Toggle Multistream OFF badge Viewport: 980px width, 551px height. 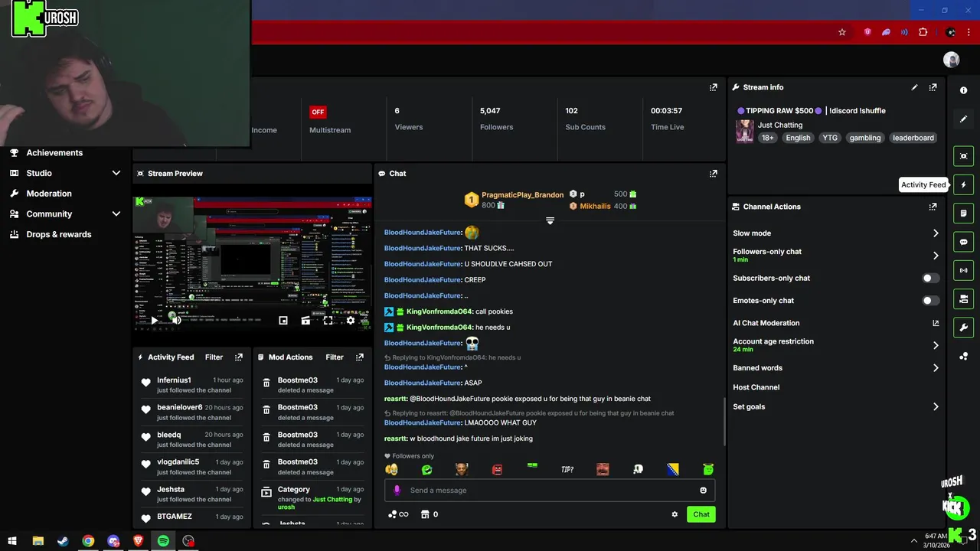318,112
